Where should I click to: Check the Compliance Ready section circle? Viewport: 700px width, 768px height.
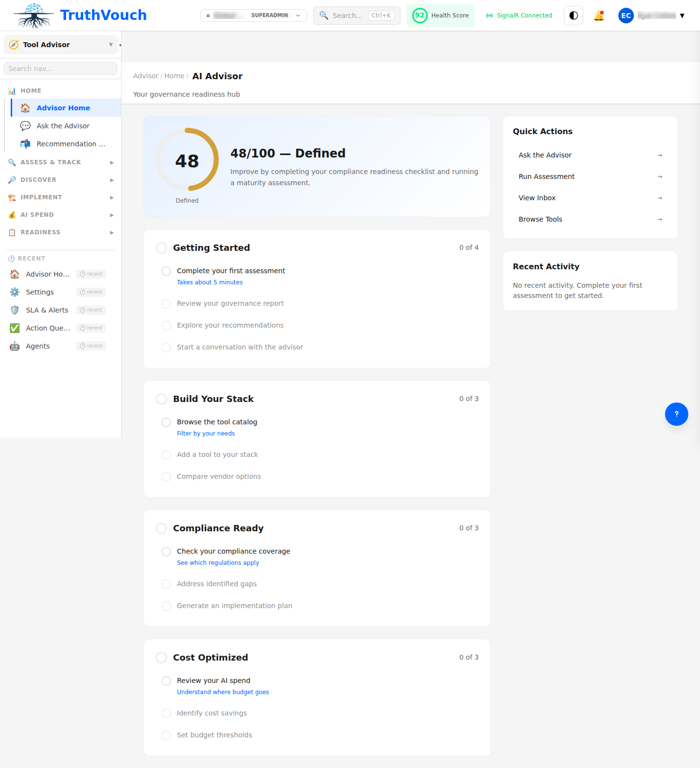pyautogui.click(x=161, y=528)
